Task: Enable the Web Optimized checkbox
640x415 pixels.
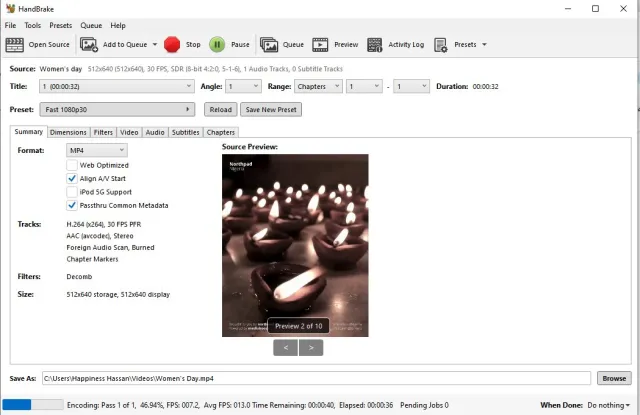Action: (72, 165)
